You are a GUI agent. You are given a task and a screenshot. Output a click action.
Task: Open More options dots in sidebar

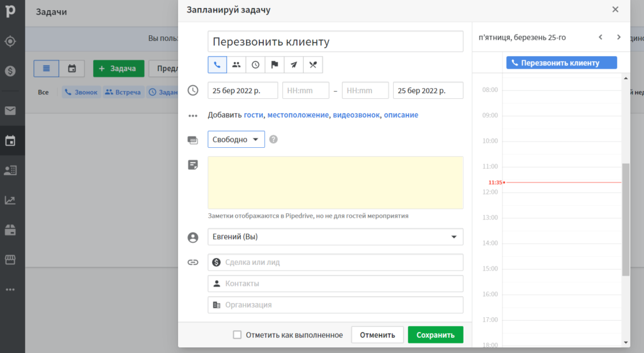click(x=10, y=289)
